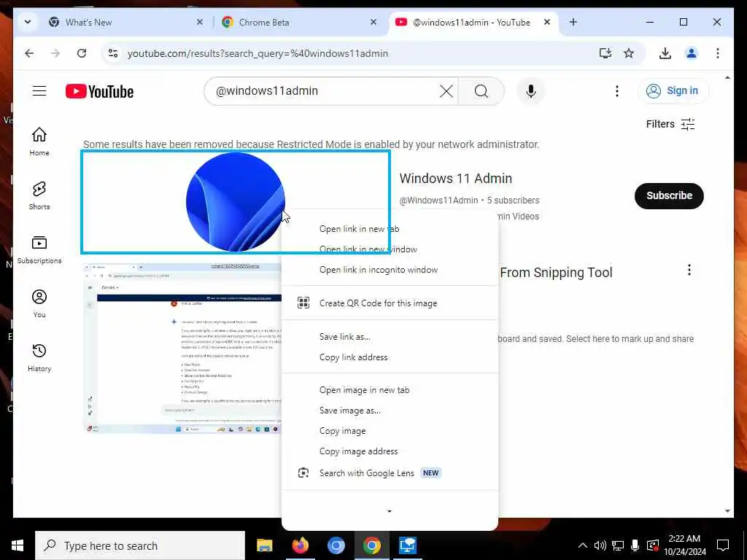This screenshot has width=747, height=560.
Task: Select Copy image menu entry
Action: tap(390, 431)
